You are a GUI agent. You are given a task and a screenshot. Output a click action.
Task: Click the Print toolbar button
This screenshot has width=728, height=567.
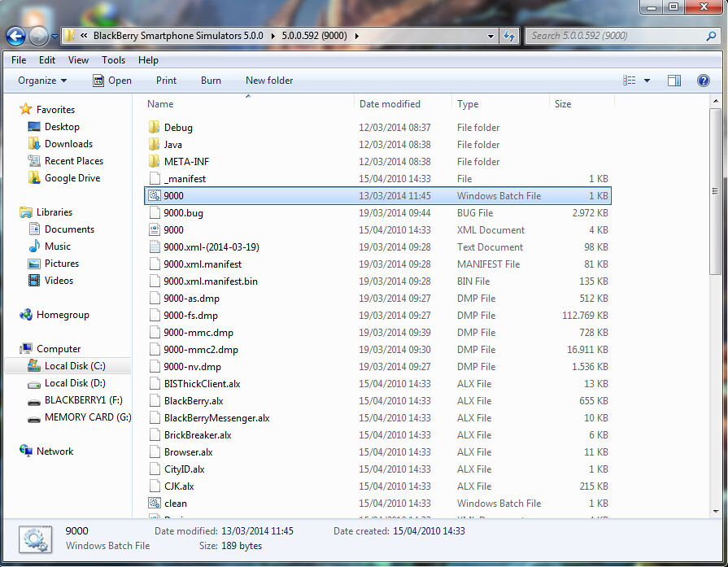click(166, 81)
